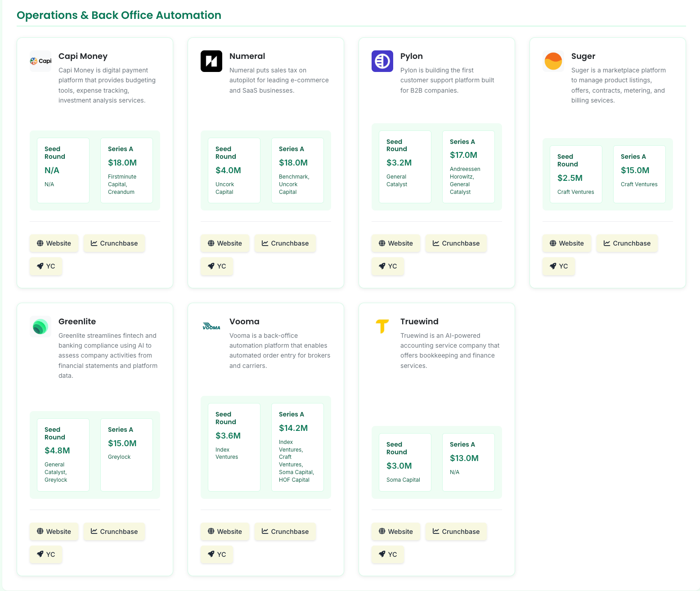Click Pylon's $3.2M seed amount
This screenshot has width=700, height=591.
click(x=399, y=163)
